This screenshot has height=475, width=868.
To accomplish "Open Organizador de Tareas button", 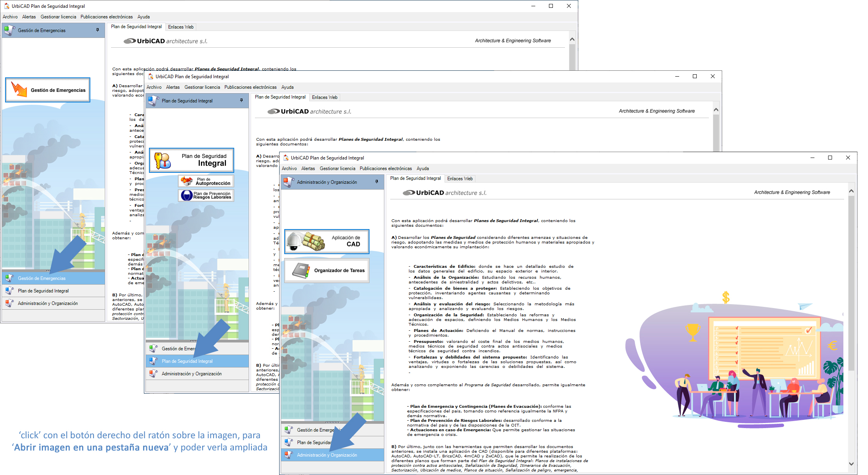I will pos(327,271).
